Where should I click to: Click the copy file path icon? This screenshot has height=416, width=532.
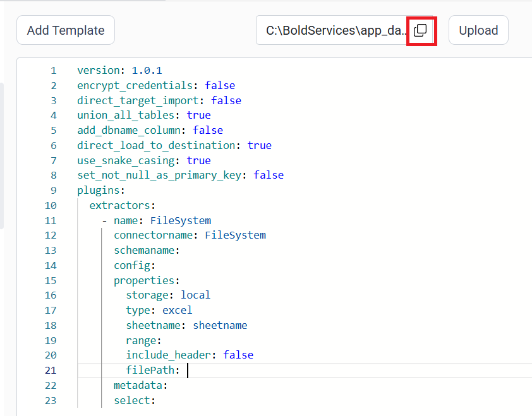(420, 30)
